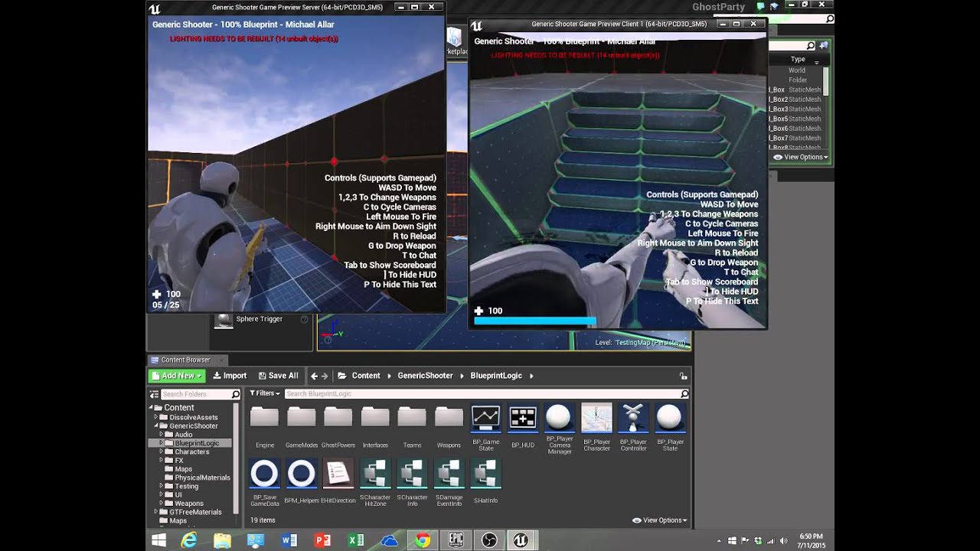Select the BP_Player Camera Manager asset
This screenshot has height=551, width=980.
point(560,429)
